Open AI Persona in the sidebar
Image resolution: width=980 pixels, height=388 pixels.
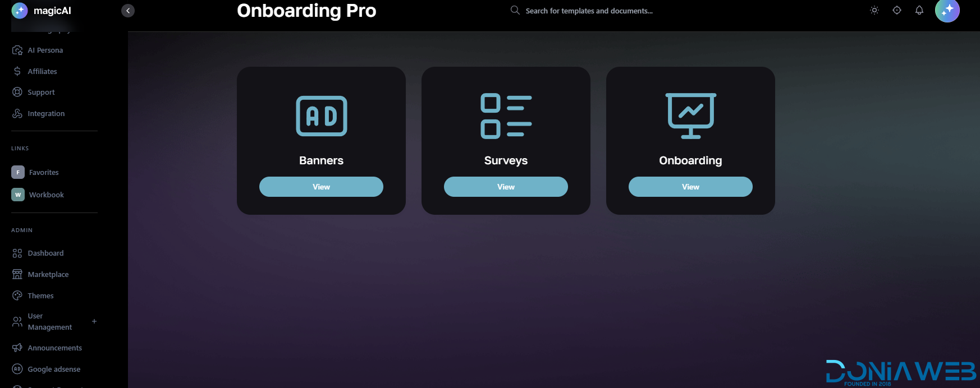click(45, 50)
